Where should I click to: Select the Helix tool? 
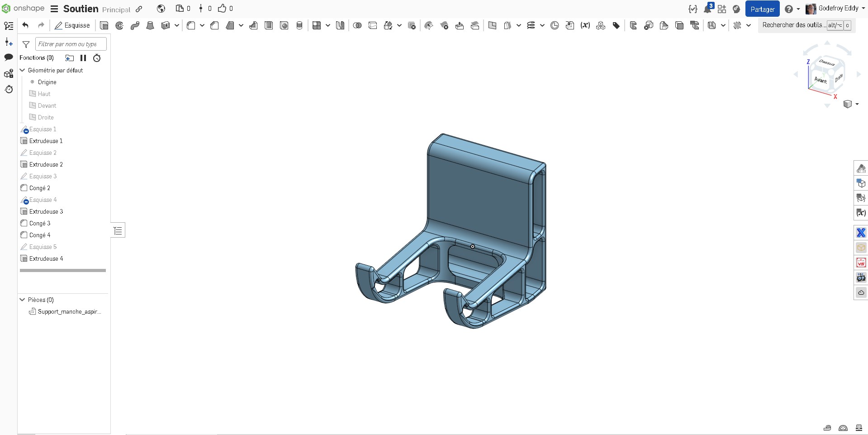(x=531, y=25)
